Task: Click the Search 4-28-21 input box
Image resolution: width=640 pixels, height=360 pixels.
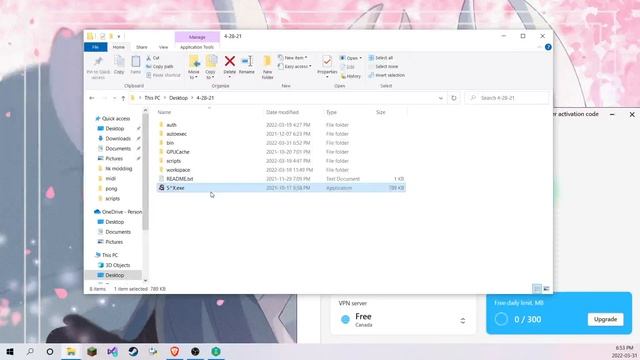Action: [x=507, y=98]
